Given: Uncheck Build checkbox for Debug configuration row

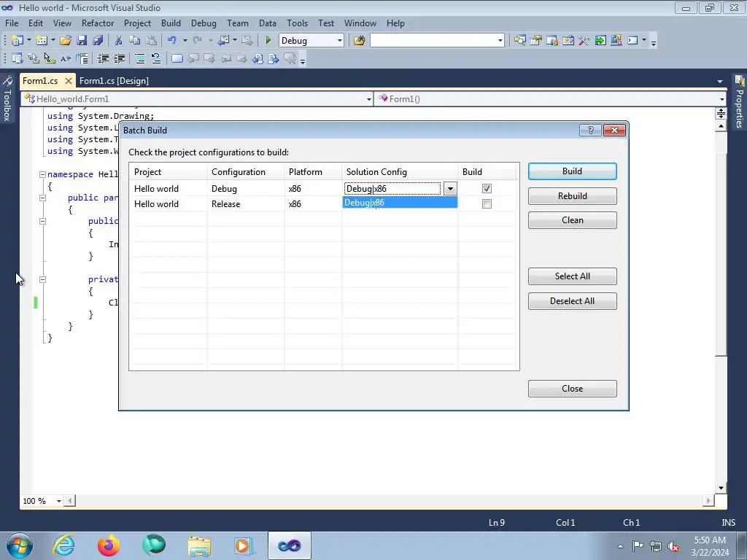Looking at the screenshot, I should pyautogui.click(x=487, y=189).
